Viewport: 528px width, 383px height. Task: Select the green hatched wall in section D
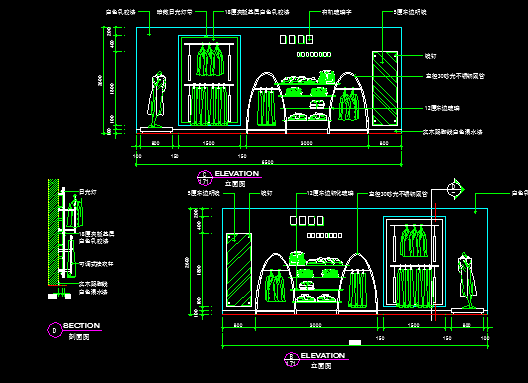tap(53, 232)
